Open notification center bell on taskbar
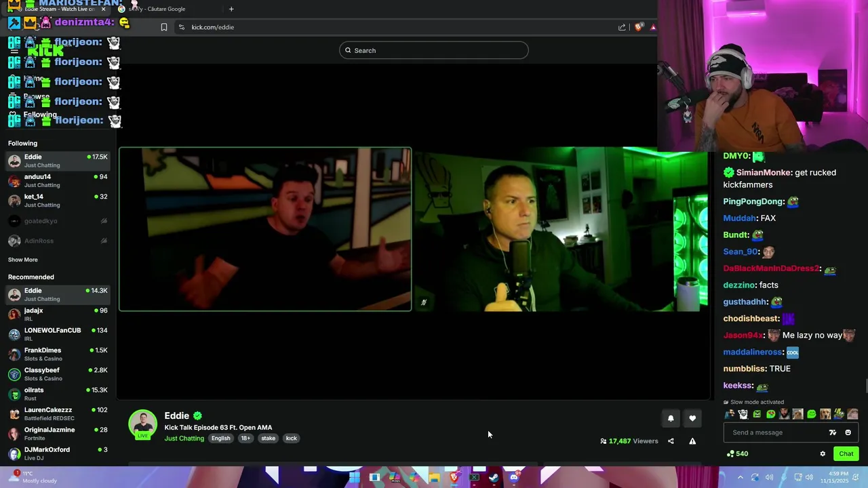Screen dimensions: 868x488 857,477
